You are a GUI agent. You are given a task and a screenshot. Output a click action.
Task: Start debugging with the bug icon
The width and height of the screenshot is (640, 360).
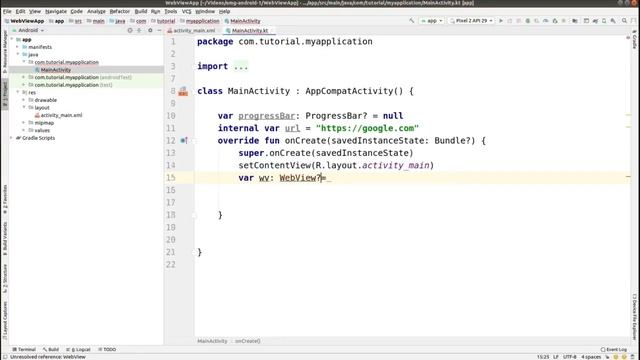pyautogui.click(x=528, y=20)
